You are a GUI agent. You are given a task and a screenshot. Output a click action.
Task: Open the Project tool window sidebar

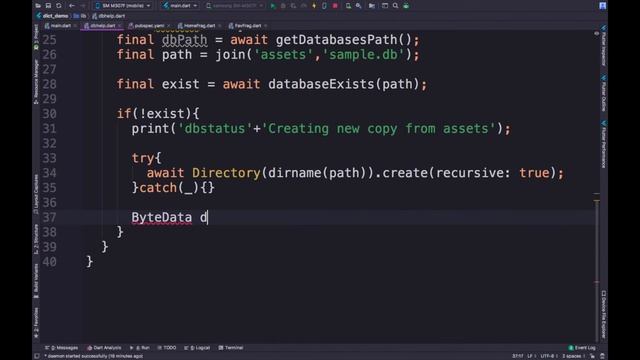tap(36, 38)
